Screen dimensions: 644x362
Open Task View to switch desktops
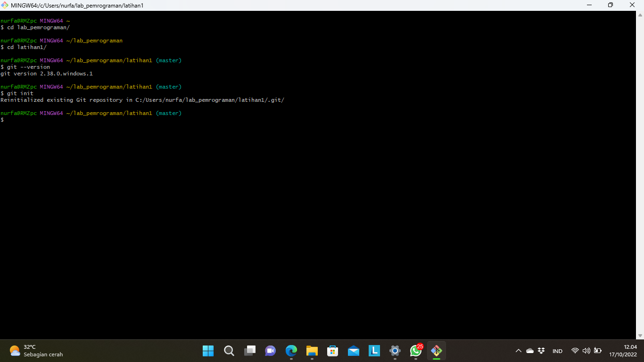point(249,351)
